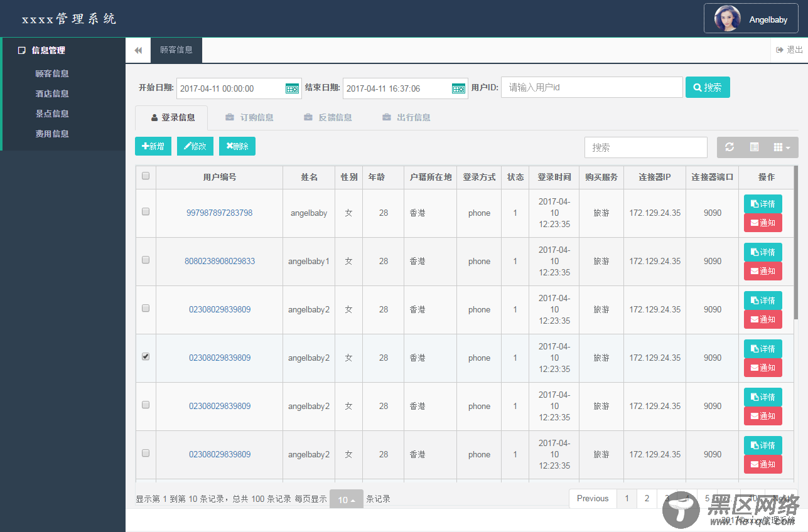Switch to the 登录信息 tab

coord(171,117)
